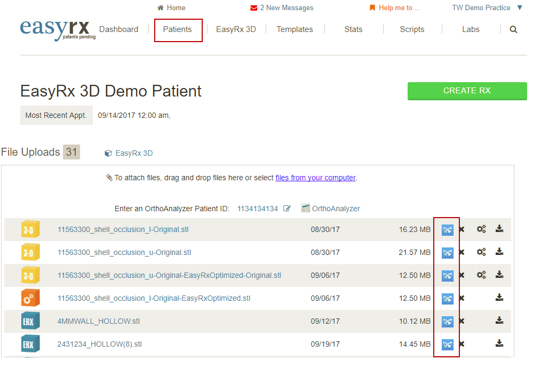Open file 4MMWALL_HOLLOW.stl
The image size is (541, 392).
point(99,321)
